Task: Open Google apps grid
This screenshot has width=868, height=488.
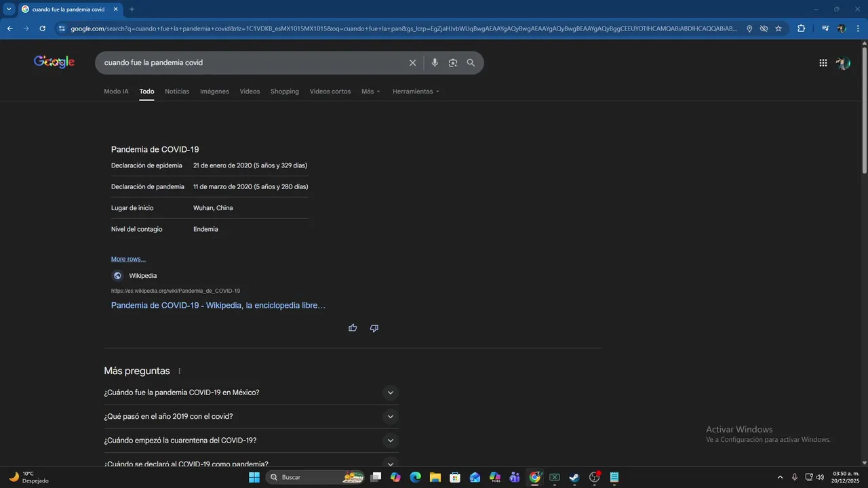Action: pos(823,63)
